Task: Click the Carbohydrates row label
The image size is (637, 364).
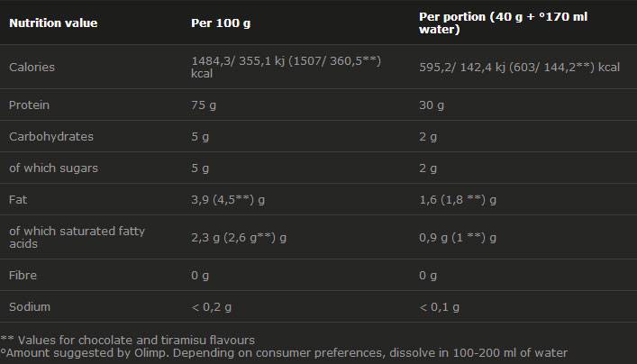Action: (50, 137)
